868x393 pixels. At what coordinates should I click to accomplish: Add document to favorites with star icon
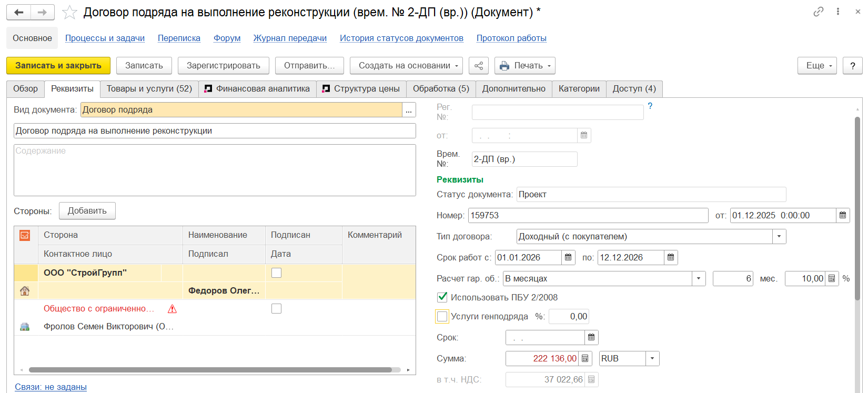[69, 12]
